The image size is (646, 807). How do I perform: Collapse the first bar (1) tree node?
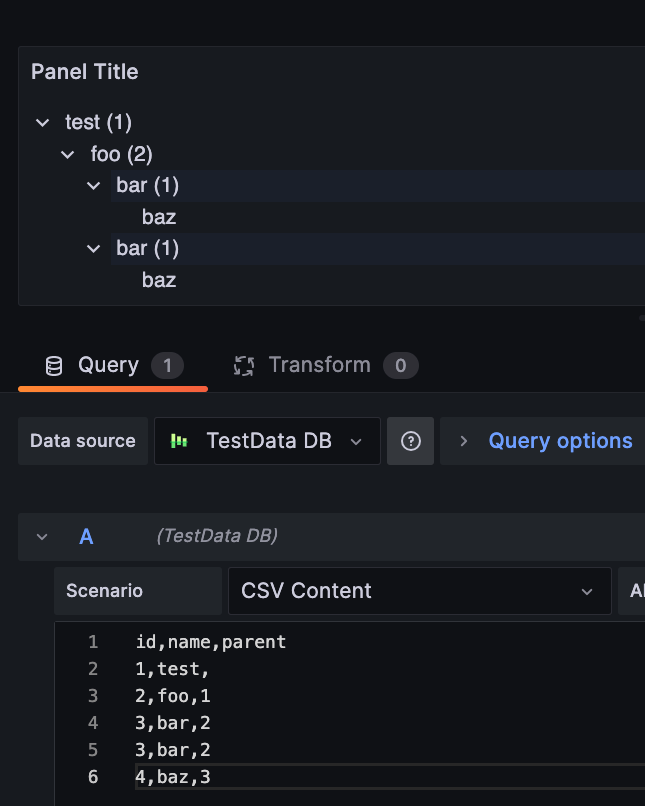93,186
